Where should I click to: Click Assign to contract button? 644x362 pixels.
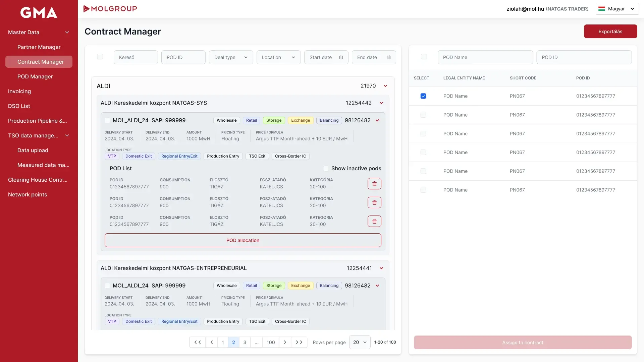pos(523,343)
